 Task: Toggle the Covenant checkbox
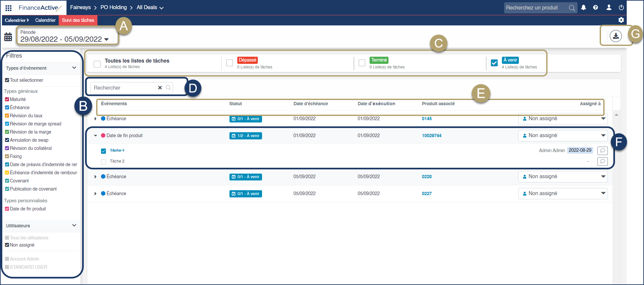[7, 181]
